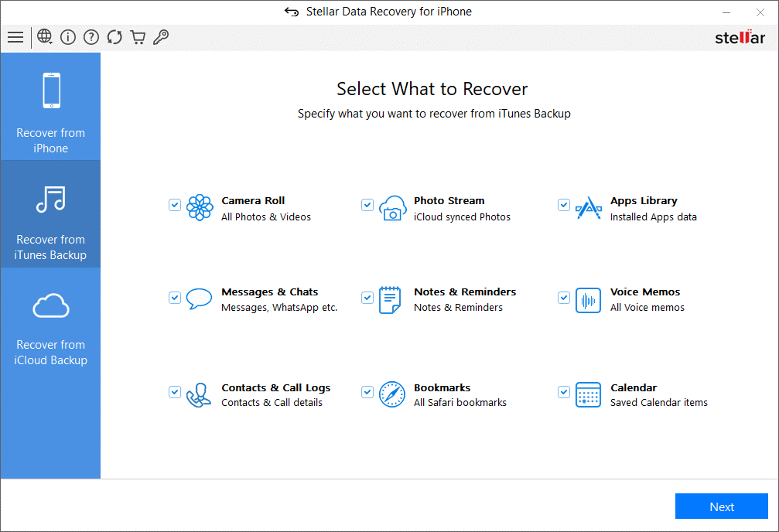The image size is (779, 532).
Task: Open the info about icon
Action: tap(68, 37)
